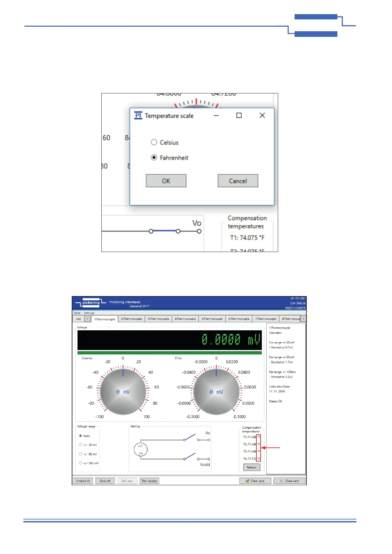Click the T2: 71.488 °F reading
The height and width of the screenshot is (554, 392).
click(x=251, y=444)
